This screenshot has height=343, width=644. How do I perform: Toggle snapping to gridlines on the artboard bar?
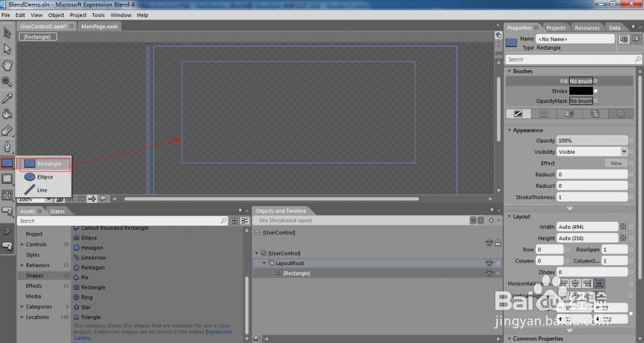[x=81, y=199]
